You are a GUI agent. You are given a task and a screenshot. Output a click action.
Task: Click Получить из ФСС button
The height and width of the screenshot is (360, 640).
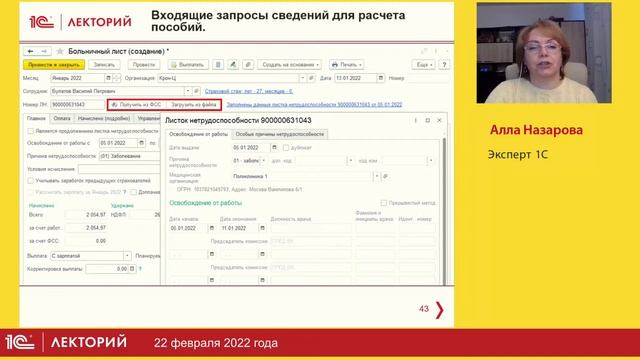click(137, 105)
